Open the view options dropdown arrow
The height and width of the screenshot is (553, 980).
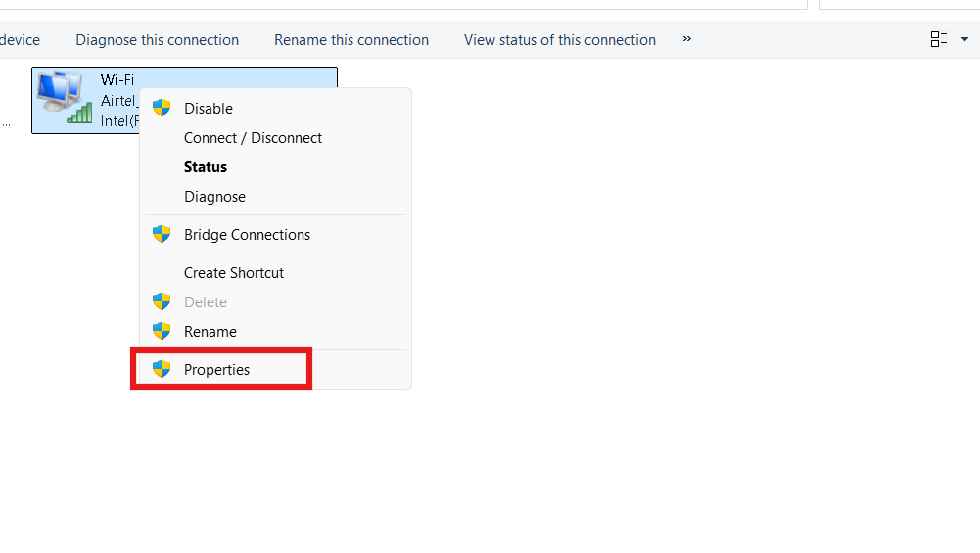(963, 40)
